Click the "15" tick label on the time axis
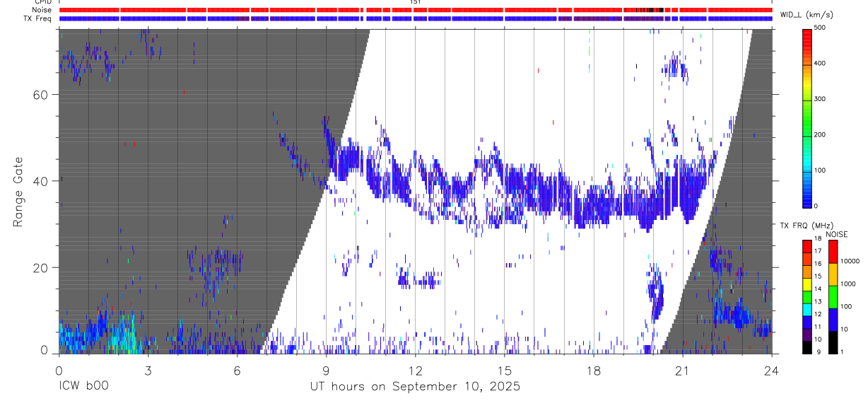Viewport: 868px width, 401px height. (504, 369)
